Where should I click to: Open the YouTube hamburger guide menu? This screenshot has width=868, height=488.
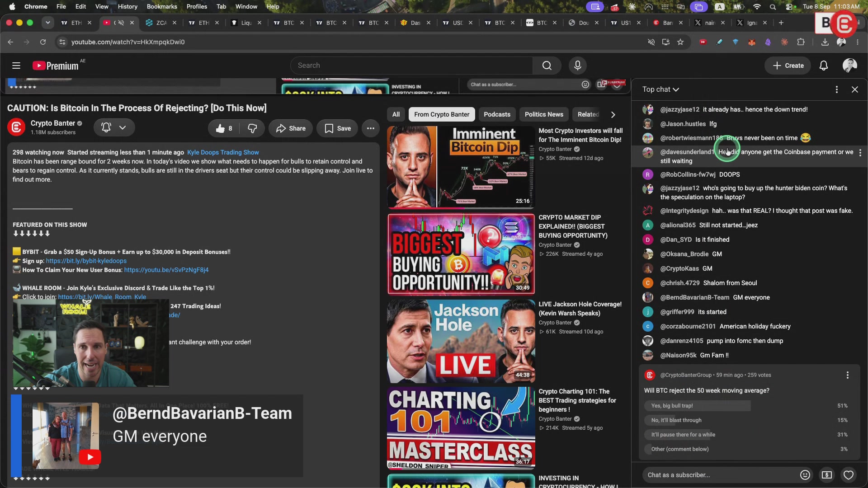tap(16, 66)
